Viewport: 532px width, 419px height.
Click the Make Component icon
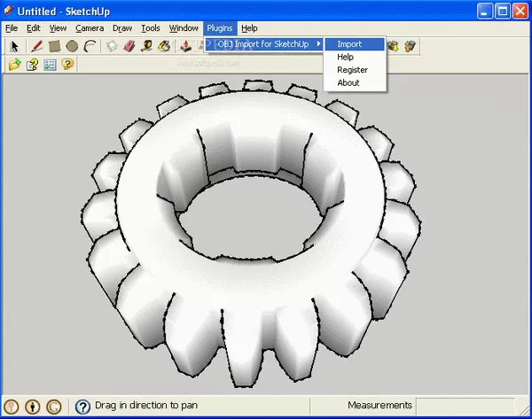[112, 46]
